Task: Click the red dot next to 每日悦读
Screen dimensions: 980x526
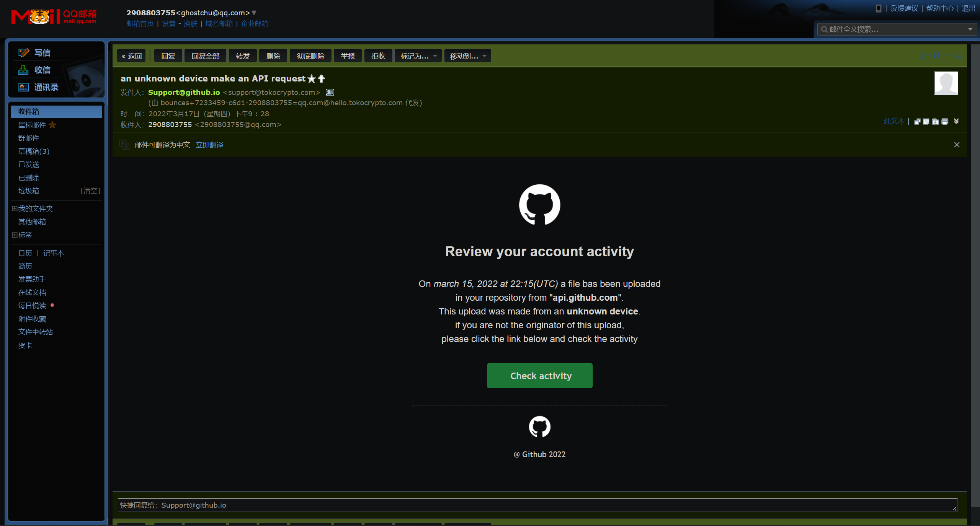Action: pos(52,305)
